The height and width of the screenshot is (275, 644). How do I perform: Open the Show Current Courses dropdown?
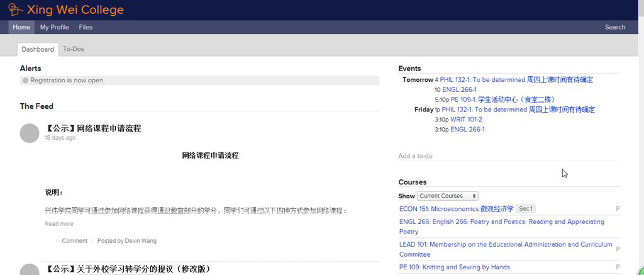point(447,196)
